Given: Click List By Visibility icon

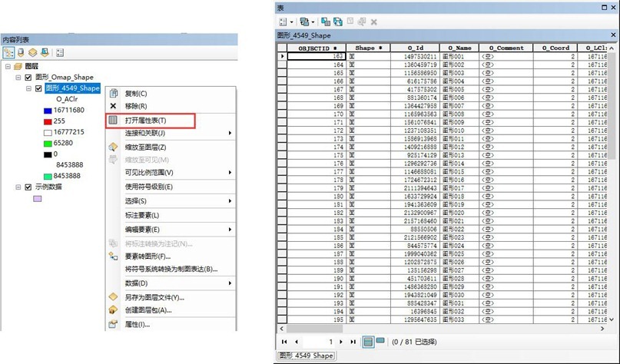Looking at the screenshot, I should coord(32,52).
